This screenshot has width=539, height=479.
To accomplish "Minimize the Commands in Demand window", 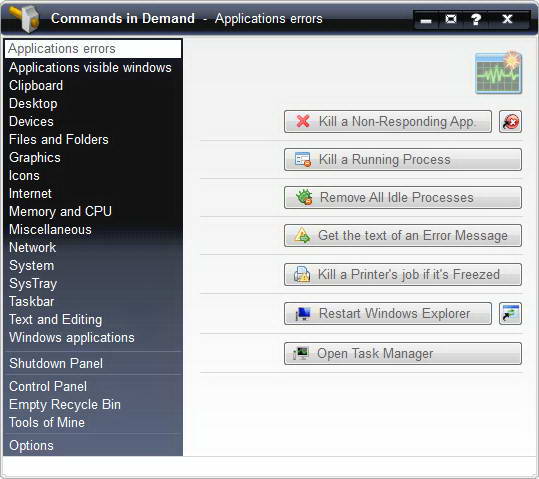I will (x=426, y=21).
